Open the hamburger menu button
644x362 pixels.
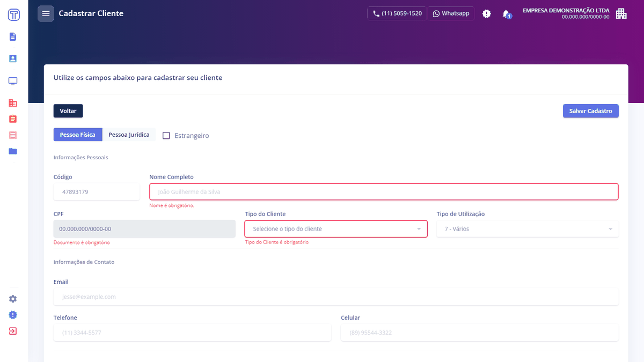[x=46, y=13]
